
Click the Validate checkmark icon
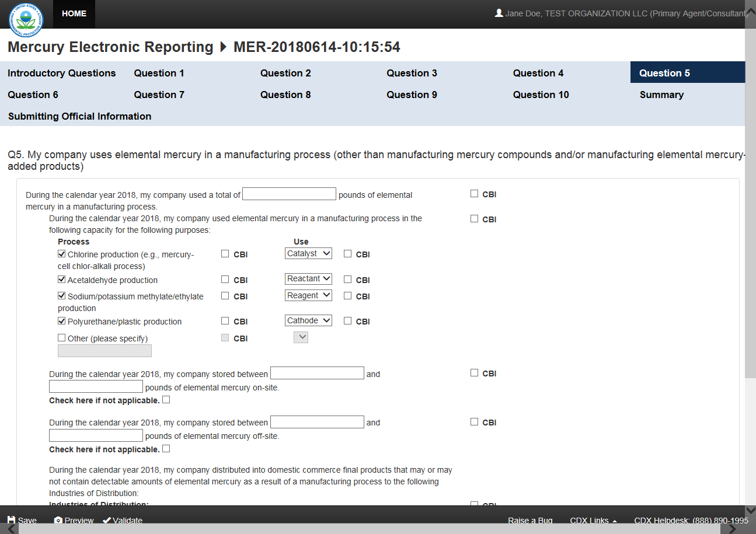(107, 520)
